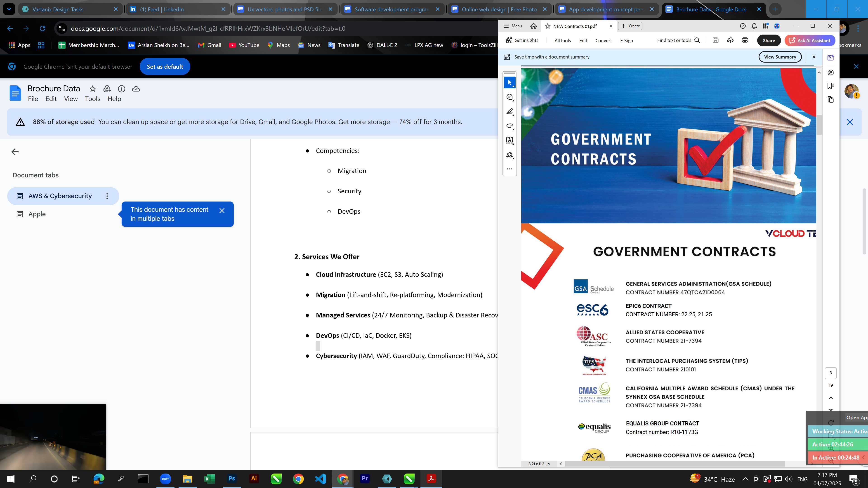Show hidden system tray icons chevron

(x=745, y=479)
